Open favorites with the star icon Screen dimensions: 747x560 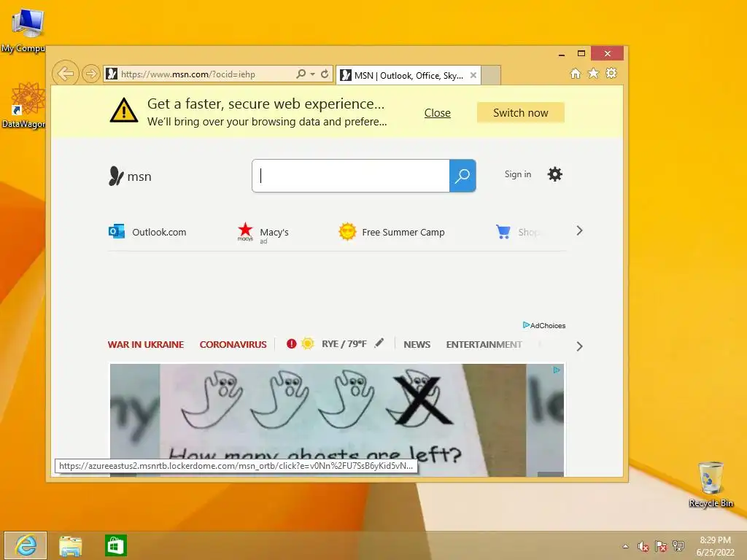pyautogui.click(x=593, y=74)
